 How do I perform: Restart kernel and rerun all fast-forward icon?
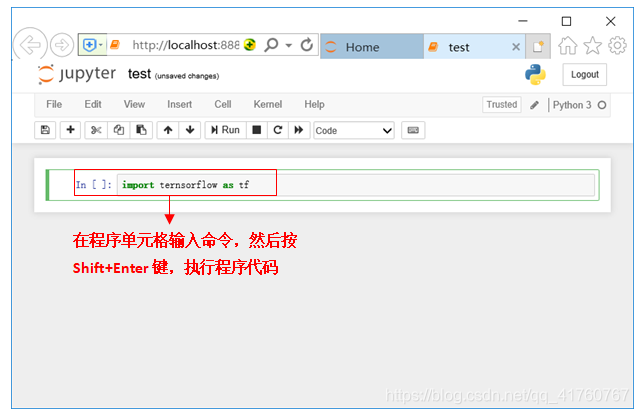tap(299, 130)
